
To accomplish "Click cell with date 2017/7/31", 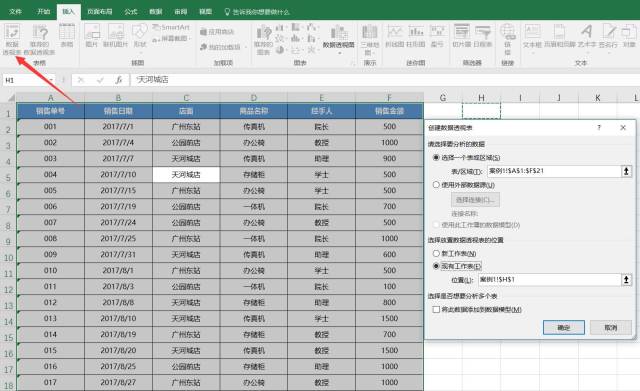I will pos(118,255).
